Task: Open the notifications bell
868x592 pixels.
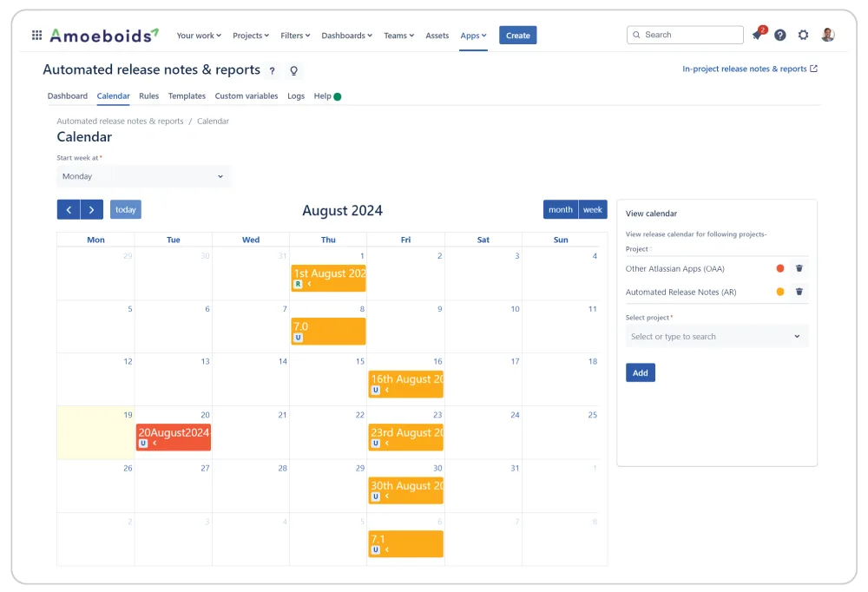Action: tap(756, 35)
